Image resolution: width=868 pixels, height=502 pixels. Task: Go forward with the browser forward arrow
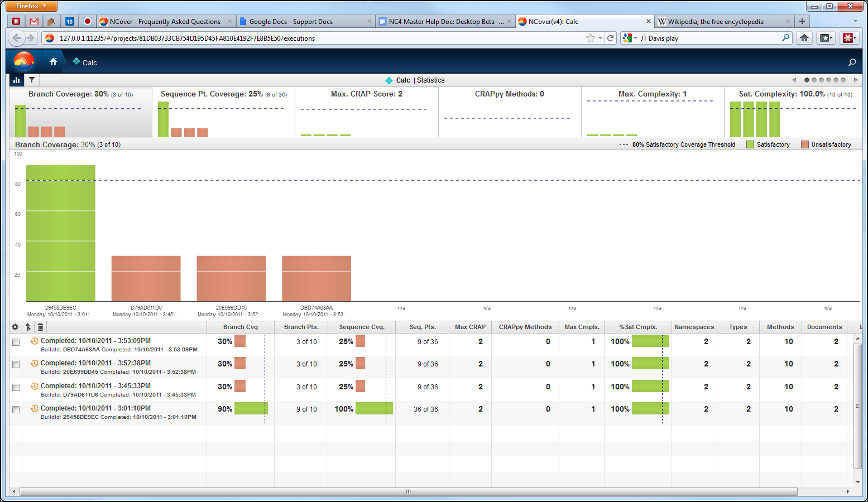[31, 38]
